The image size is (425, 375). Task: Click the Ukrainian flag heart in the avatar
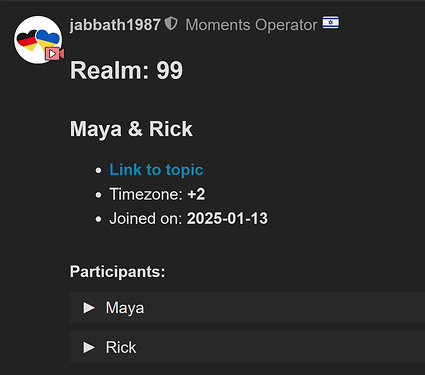pos(48,39)
